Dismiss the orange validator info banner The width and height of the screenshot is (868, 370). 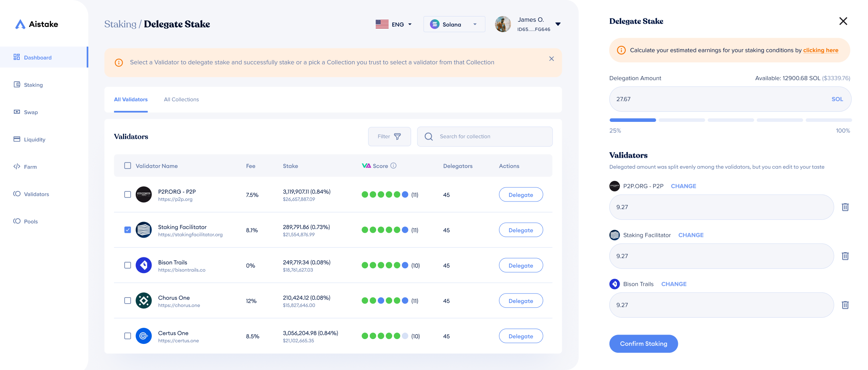point(551,59)
